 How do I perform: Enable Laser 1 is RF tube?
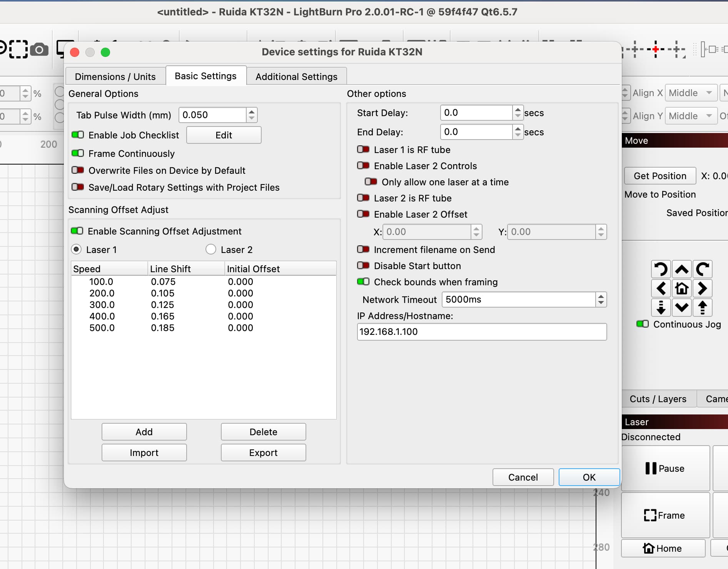[363, 150]
